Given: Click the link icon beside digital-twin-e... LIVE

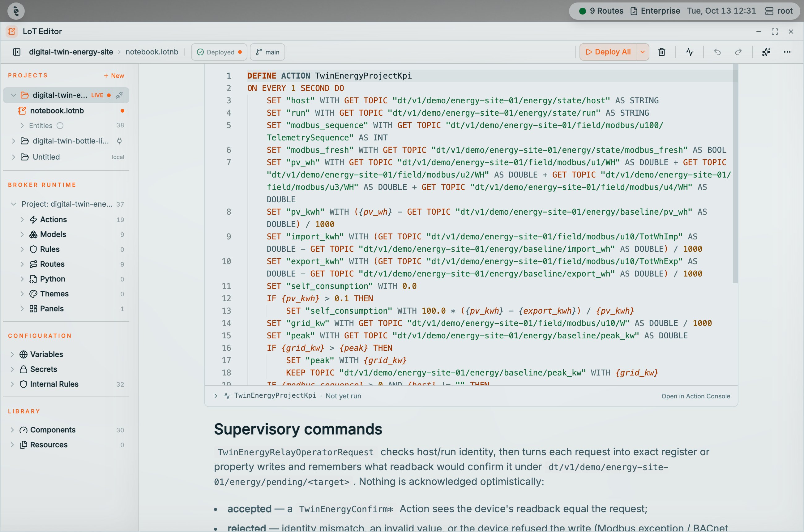Looking at the screenshot, I should (119, 95).
